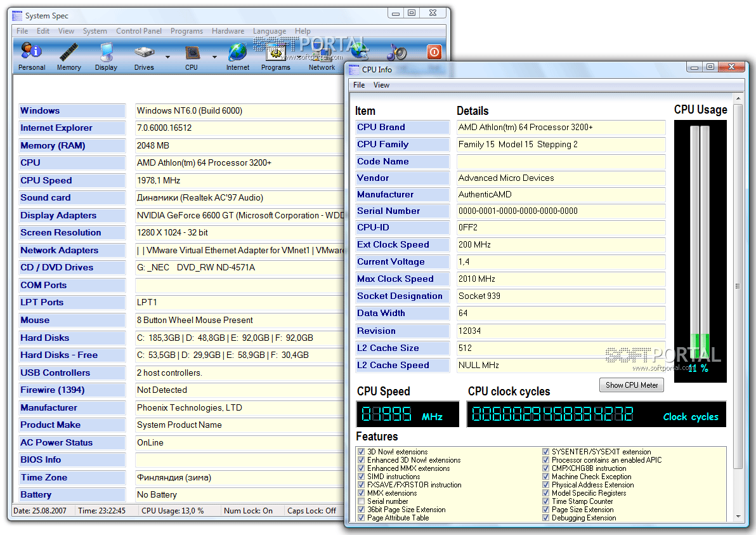Click the Windows label in System Spec

coord(72,111)
